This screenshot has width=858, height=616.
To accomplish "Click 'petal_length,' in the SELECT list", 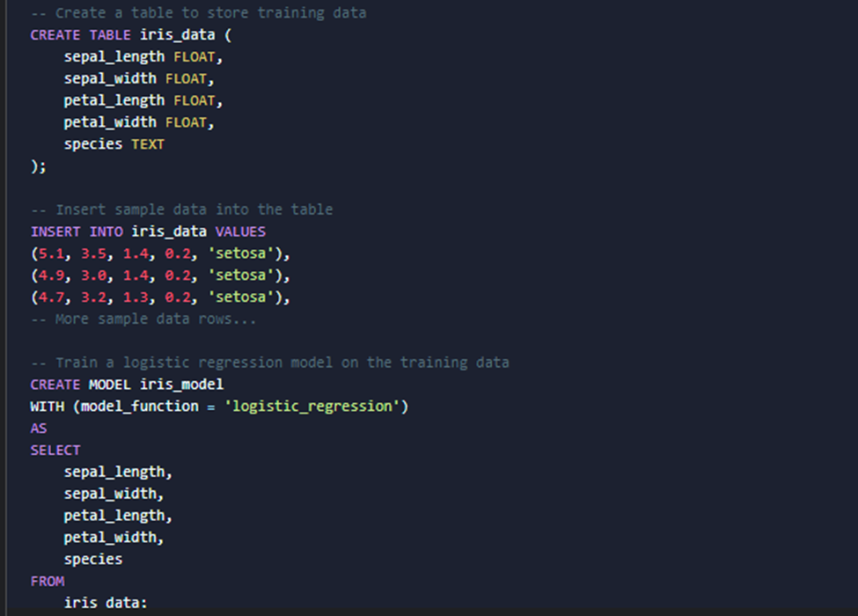I will (118, 516).
